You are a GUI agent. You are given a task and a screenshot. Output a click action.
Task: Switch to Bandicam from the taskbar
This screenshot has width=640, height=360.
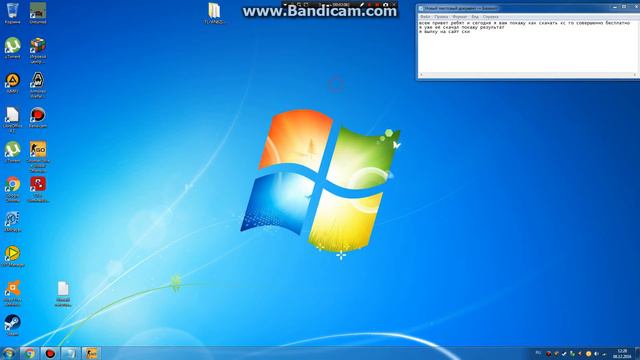(50, 353)
